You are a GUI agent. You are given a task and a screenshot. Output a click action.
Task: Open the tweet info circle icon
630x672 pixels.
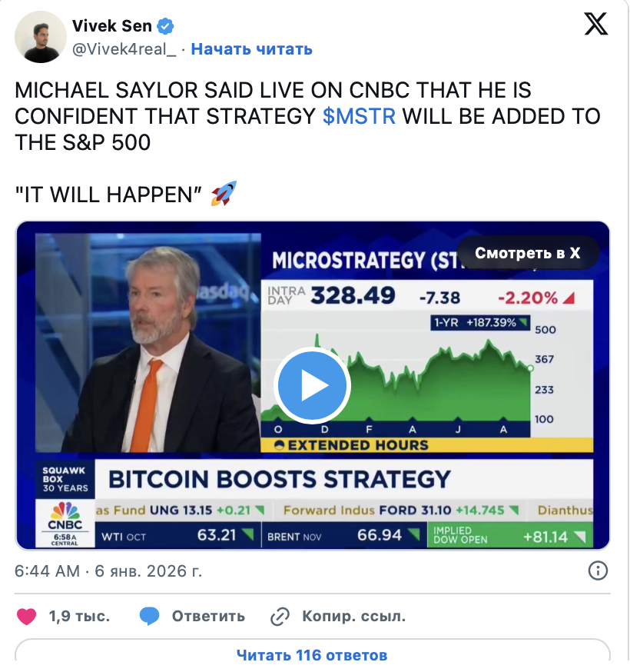598,571
